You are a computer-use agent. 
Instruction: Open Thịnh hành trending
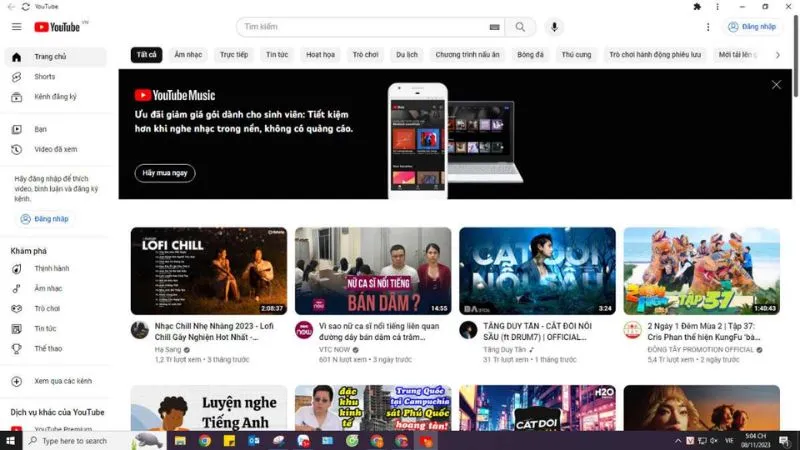coord(56,268)
